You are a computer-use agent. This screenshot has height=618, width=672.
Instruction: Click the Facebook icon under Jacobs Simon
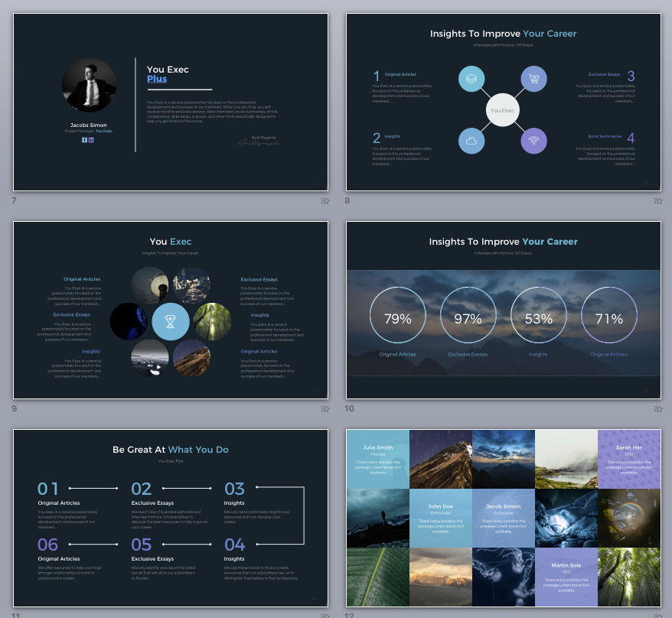84,140
